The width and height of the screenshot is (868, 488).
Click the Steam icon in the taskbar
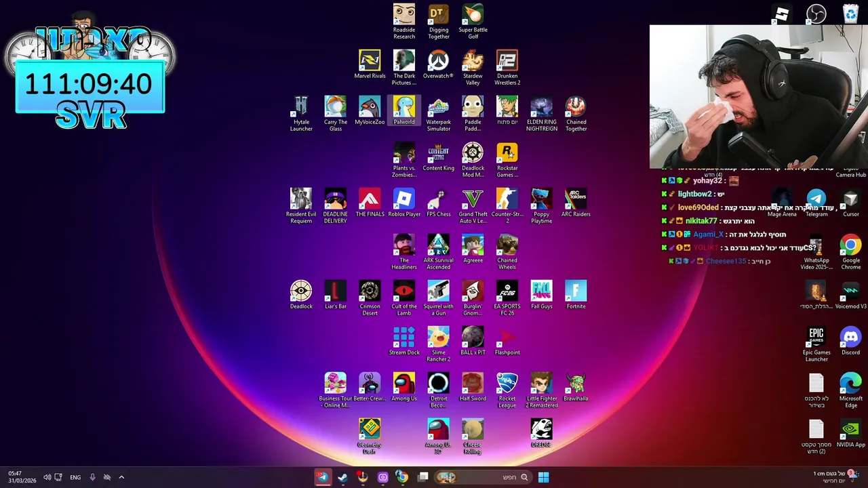[x=342, y=477]
